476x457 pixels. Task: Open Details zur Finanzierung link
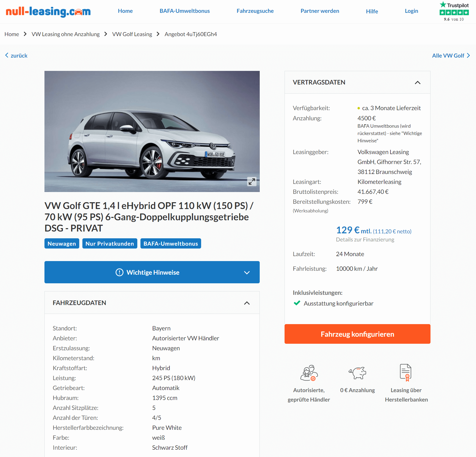click(x=365, y=240)
